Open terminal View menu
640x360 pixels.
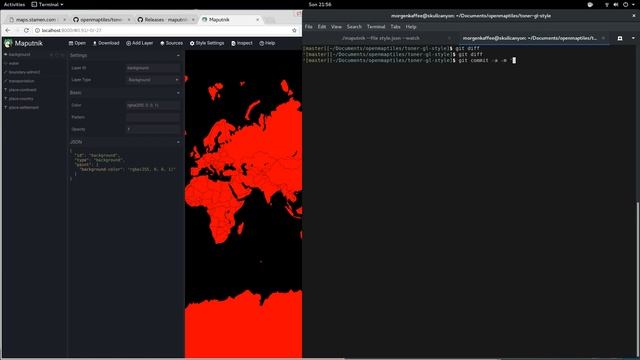[336, 27]
